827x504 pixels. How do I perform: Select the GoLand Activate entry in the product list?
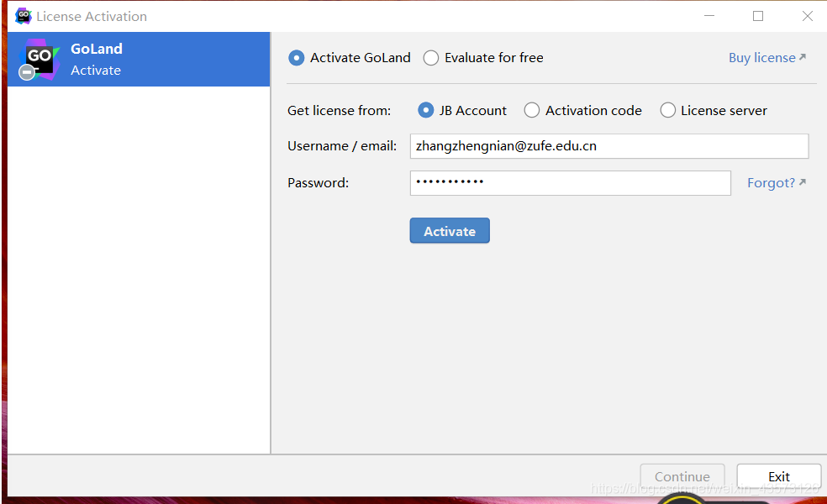(x=139, y=60)
